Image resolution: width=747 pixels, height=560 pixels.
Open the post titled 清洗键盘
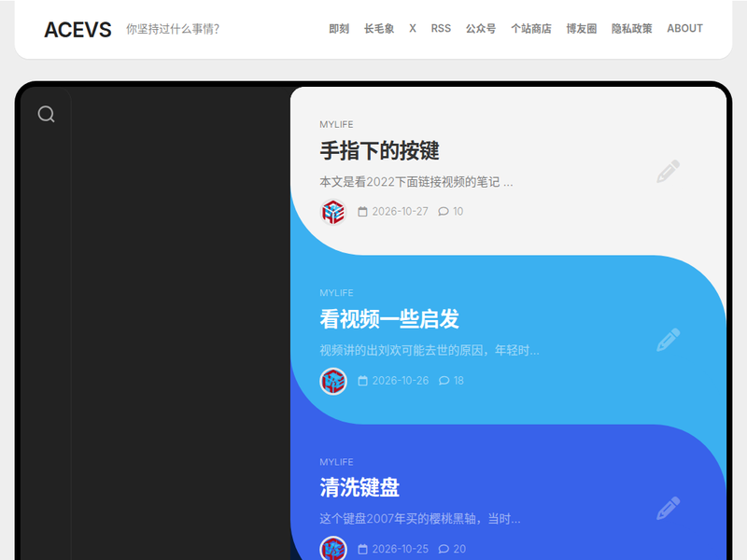point(359,487)
